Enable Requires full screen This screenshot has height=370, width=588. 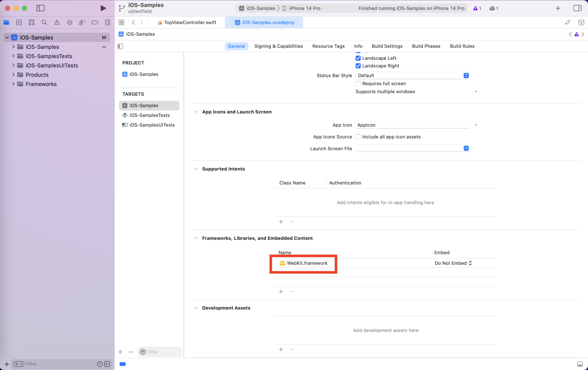(358, 83)
